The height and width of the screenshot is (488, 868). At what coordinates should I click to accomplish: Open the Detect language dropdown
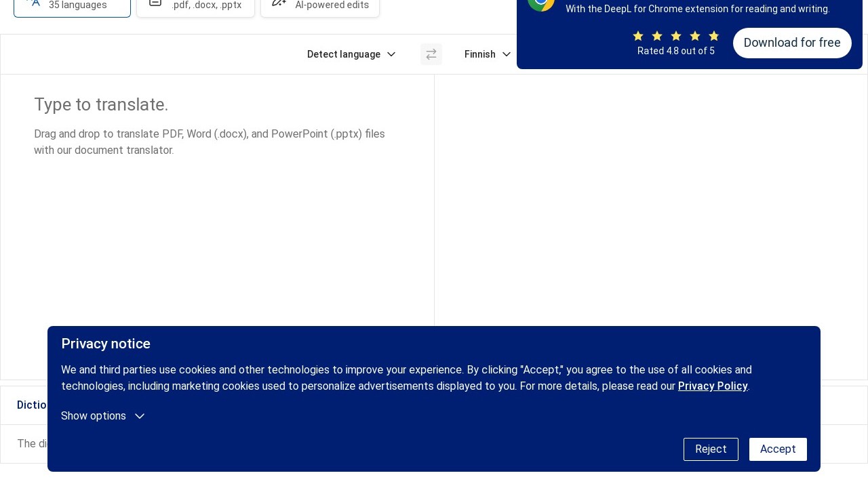(351, 54)
